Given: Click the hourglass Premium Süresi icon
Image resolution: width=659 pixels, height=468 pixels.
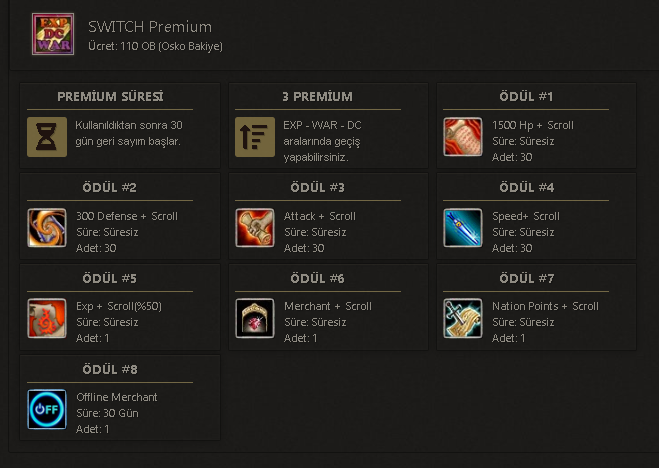Looking at the screenshot, I should pos(47,137).
